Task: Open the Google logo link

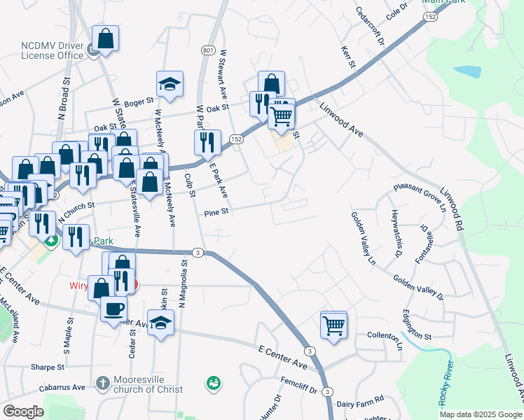Action: click(x=23, y=412)
